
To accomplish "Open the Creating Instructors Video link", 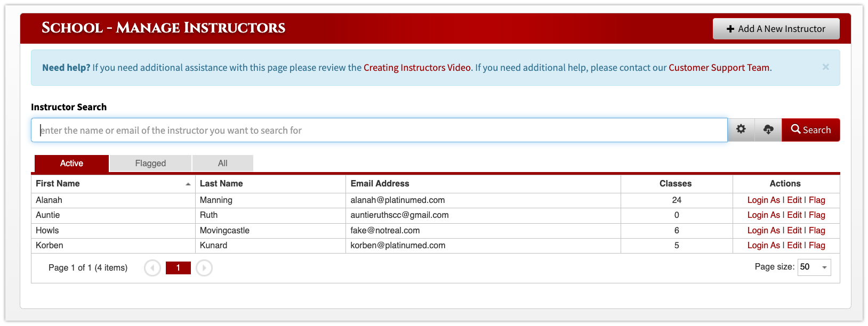I will point(417,68).
